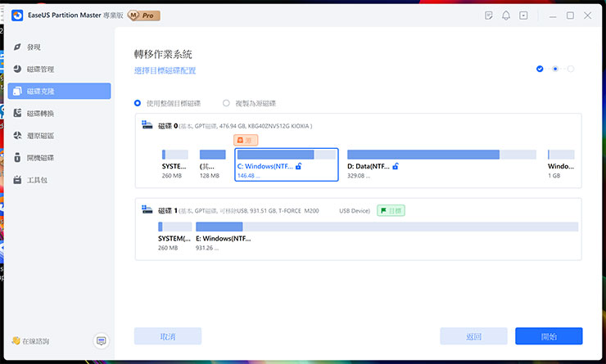Click the third step indicator circle
606x364 pixels.
571,69
